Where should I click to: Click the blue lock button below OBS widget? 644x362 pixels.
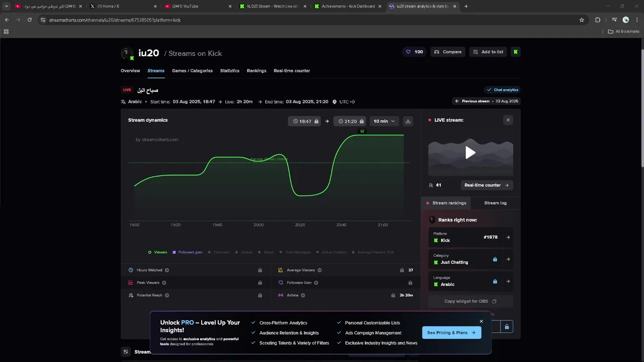tap(507, 327)
